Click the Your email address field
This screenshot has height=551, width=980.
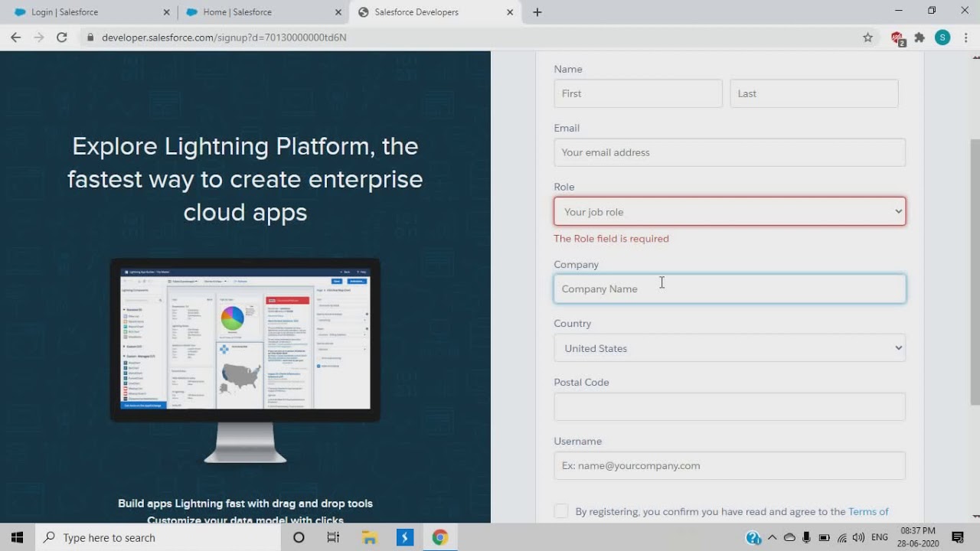pos(730,152)
